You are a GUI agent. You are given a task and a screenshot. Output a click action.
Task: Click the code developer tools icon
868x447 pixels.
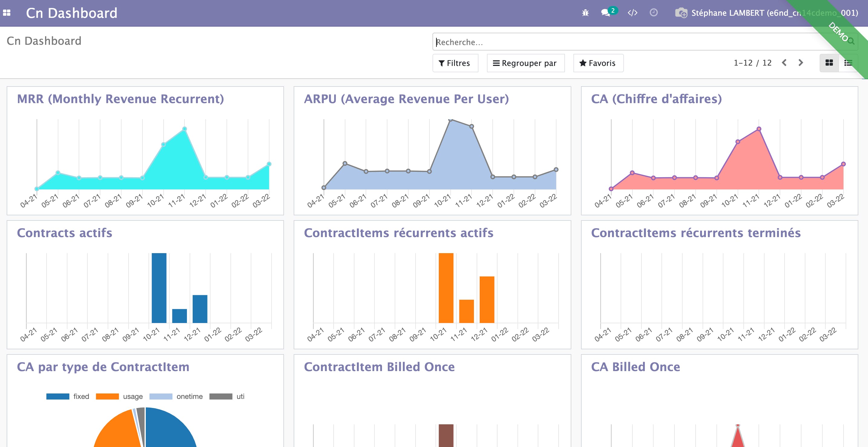pyautogui.click(x=632, y=13)
